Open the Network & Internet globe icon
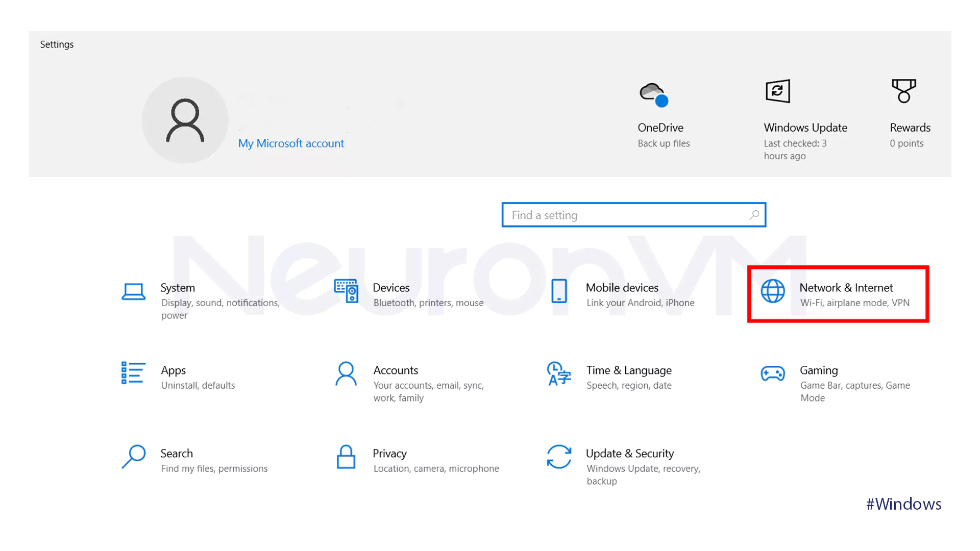The height and width of the screenshot is (551, 980). point(773,291)
